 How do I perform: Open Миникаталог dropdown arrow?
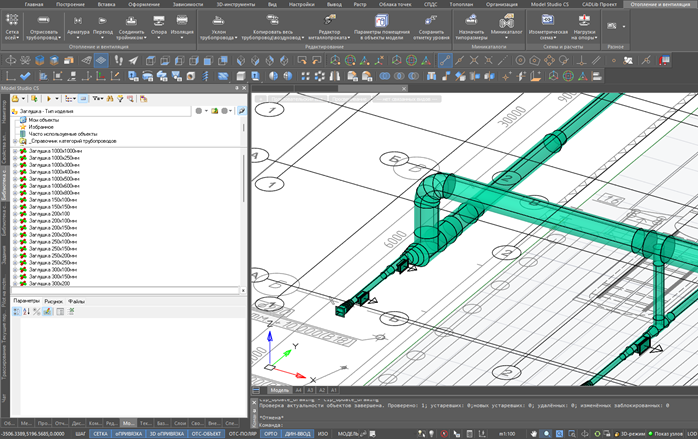[x=506, y=38]
